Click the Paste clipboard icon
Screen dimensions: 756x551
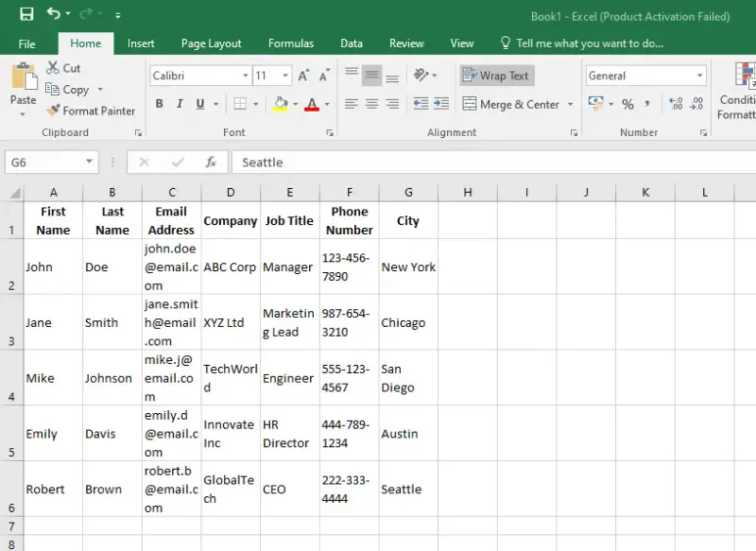[x=24, y=77]
